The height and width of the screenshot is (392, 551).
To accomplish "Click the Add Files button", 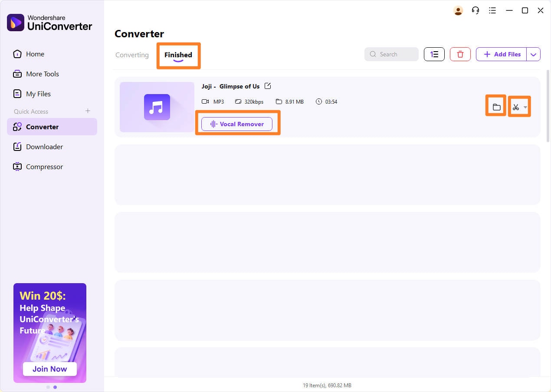I will coord(502,54).
